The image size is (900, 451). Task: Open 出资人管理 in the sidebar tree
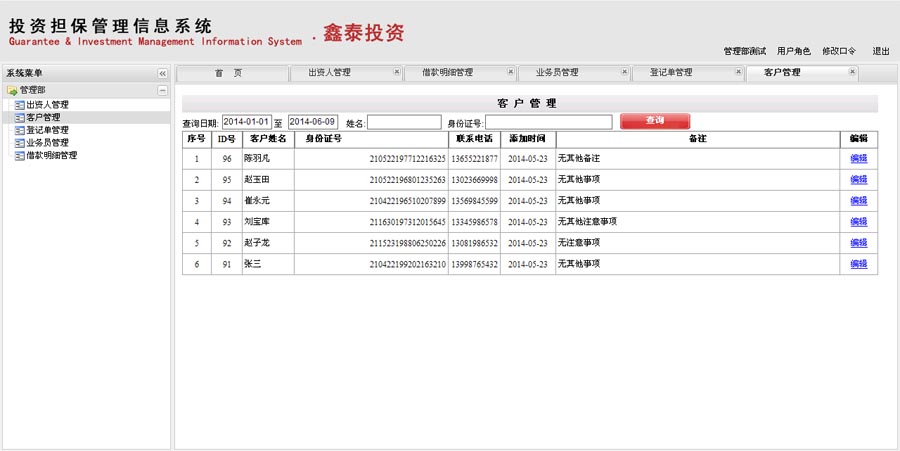[46, 104]
